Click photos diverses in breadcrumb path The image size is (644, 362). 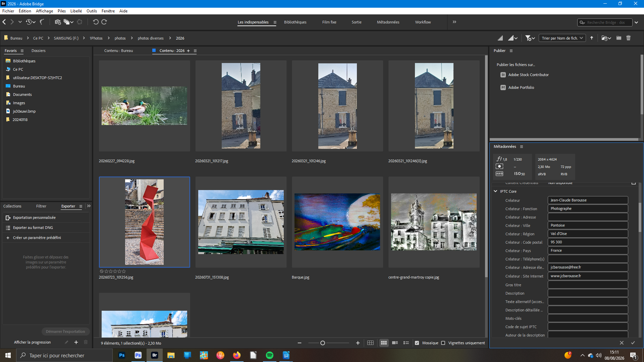151,39
